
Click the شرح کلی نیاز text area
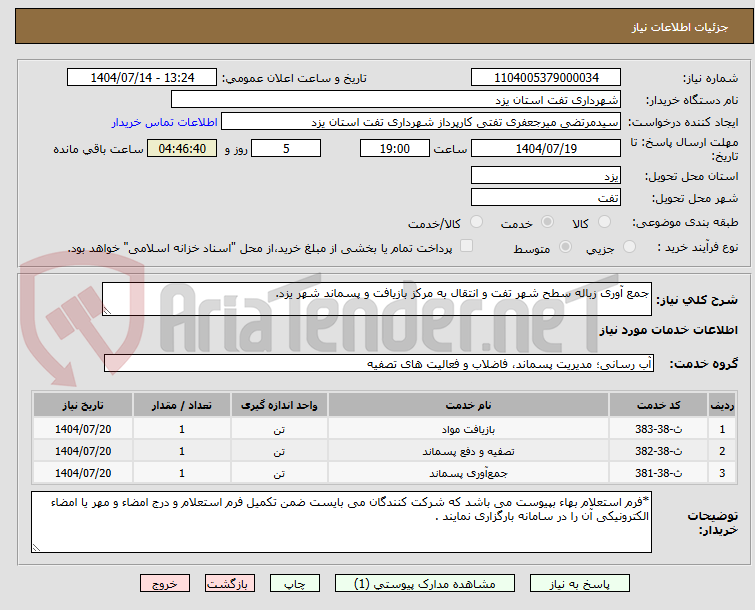[377, 299]
